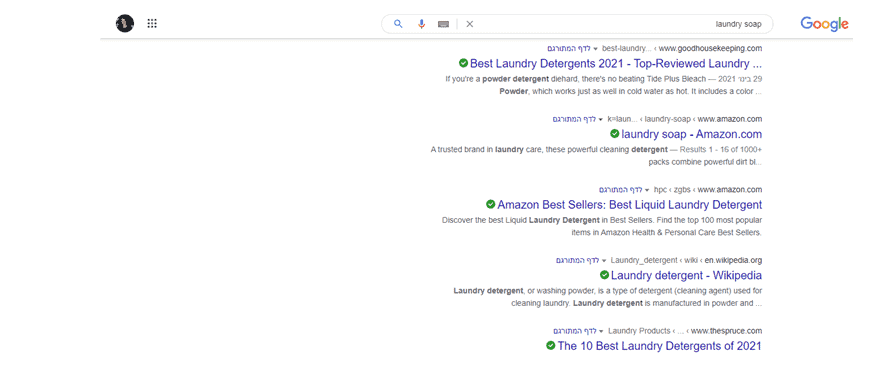Open the on-screen keyboard input tool

(443, 24)
